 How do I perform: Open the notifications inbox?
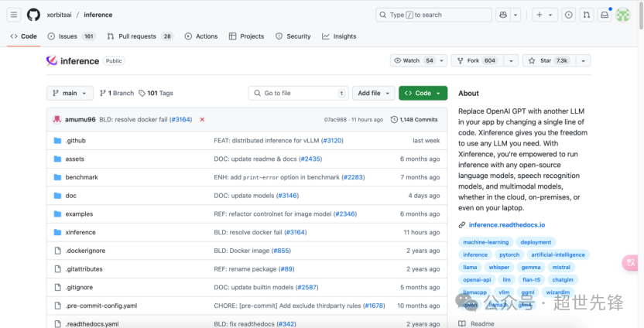pyautogui.click(x=605, y=15)
